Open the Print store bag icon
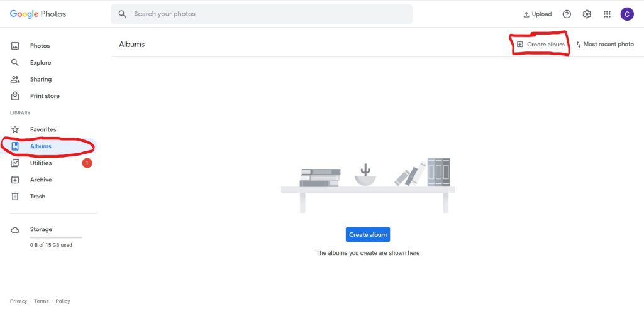The height and width of the screenshot is (314, 644). pyautogui.click(x=15, y=96)
